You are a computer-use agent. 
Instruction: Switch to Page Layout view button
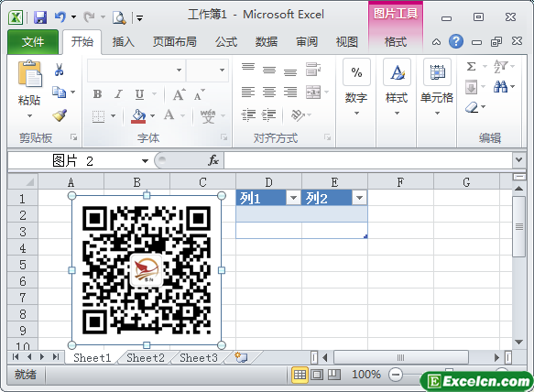[317, 375]
